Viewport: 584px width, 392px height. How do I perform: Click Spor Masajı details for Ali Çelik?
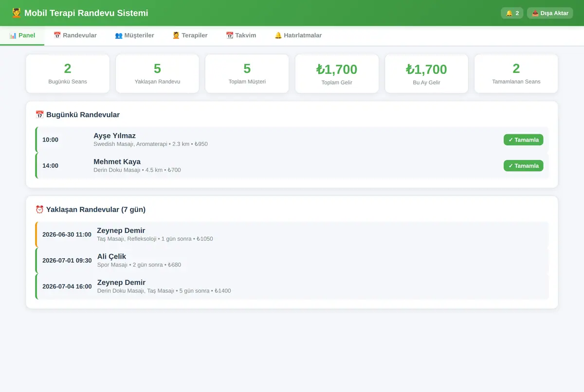click(139, 265)
